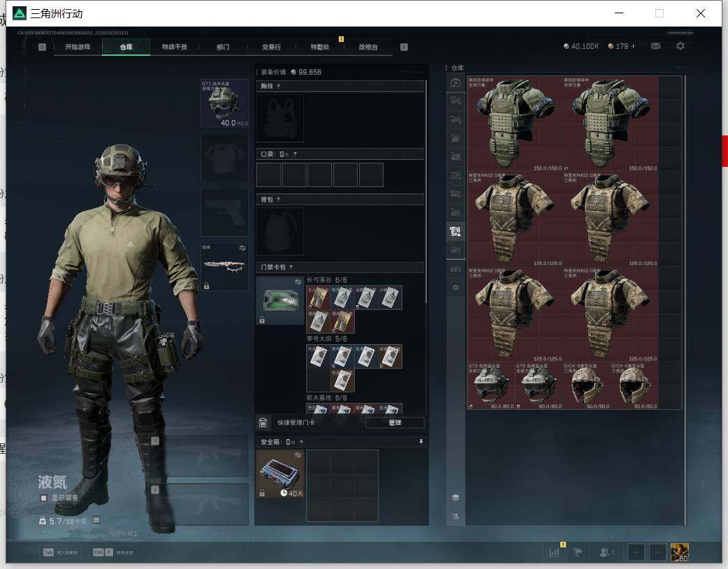Click the empty backpack slot
728x569 pixels.
tap(280, 232)
